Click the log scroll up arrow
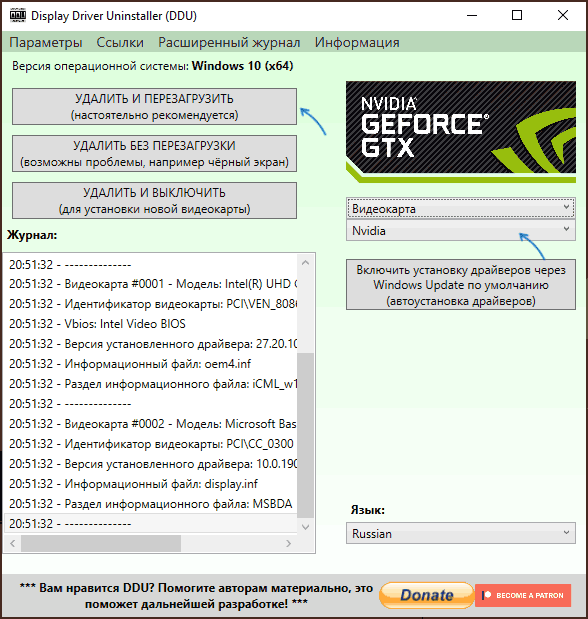The height and width of the screenshot is (619, 588). pos(305,263)
